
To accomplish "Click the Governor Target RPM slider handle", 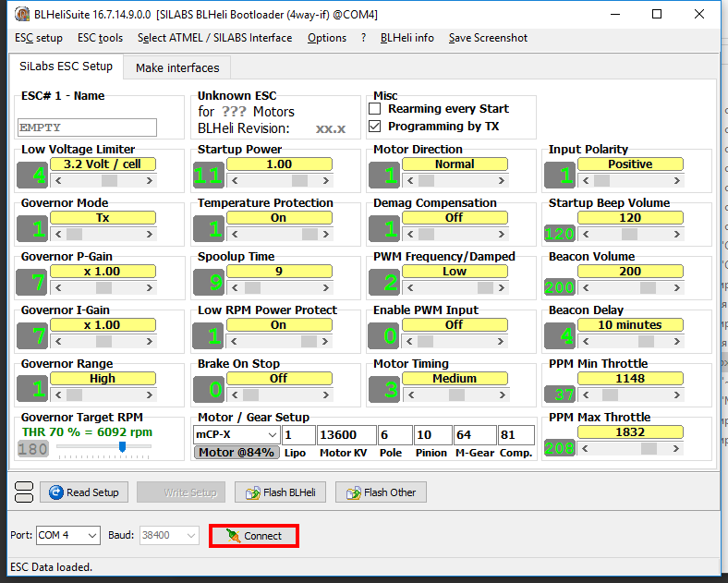I will click(122, 447).
